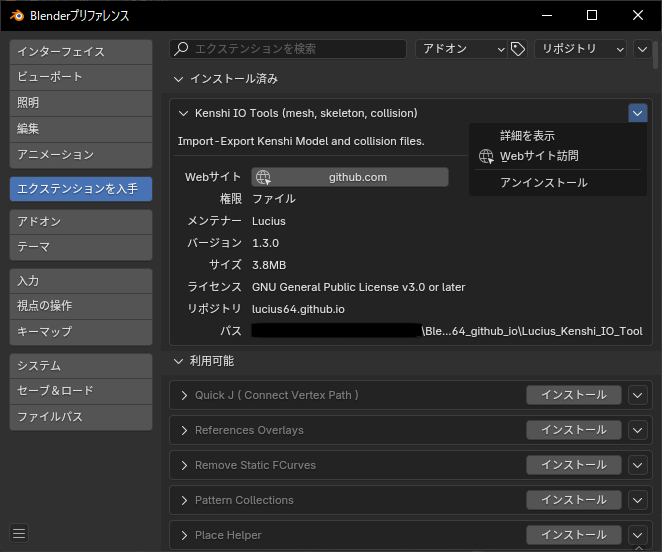
Task: Expand the Quick J extension entry
Action: click(184, 395)
